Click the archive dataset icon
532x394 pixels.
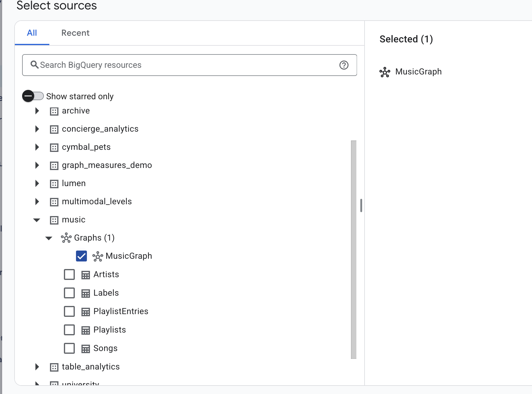click(x=54, y=111)
